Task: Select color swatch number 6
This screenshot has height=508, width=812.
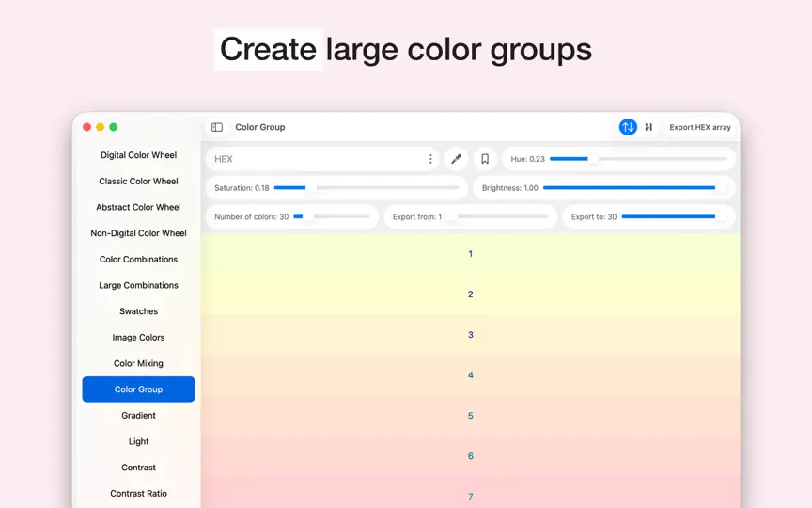Action: tap(470, 455)
